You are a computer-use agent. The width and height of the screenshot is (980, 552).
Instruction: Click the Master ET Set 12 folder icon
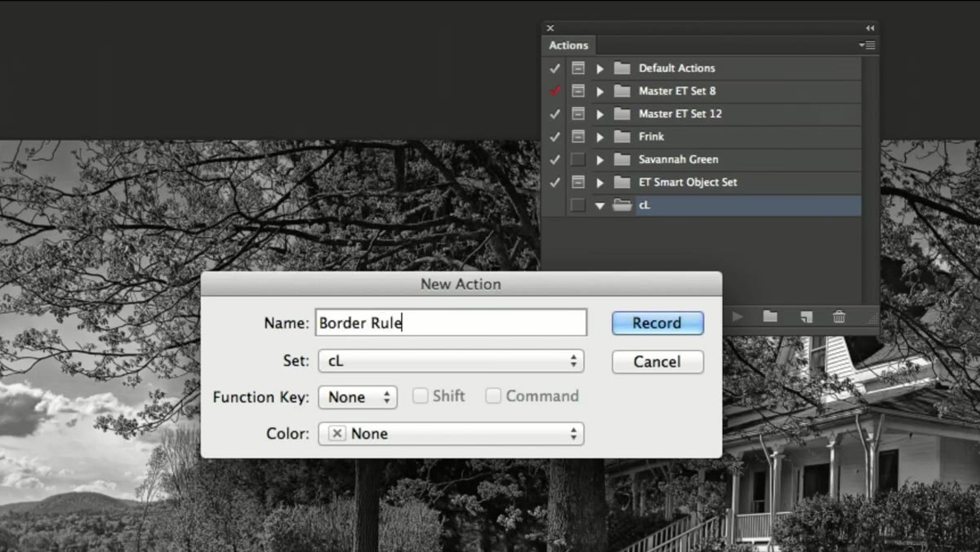tap(622, 114)
